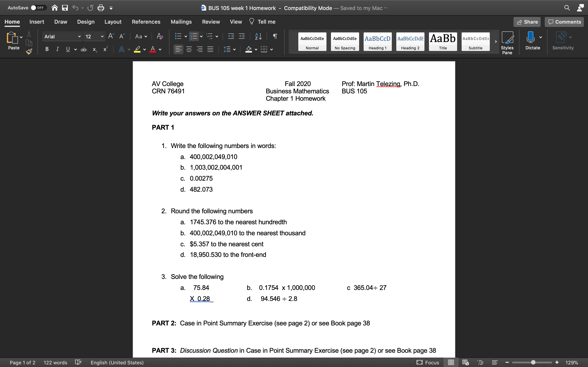Open the Comments panel

(x=564, y=22)
